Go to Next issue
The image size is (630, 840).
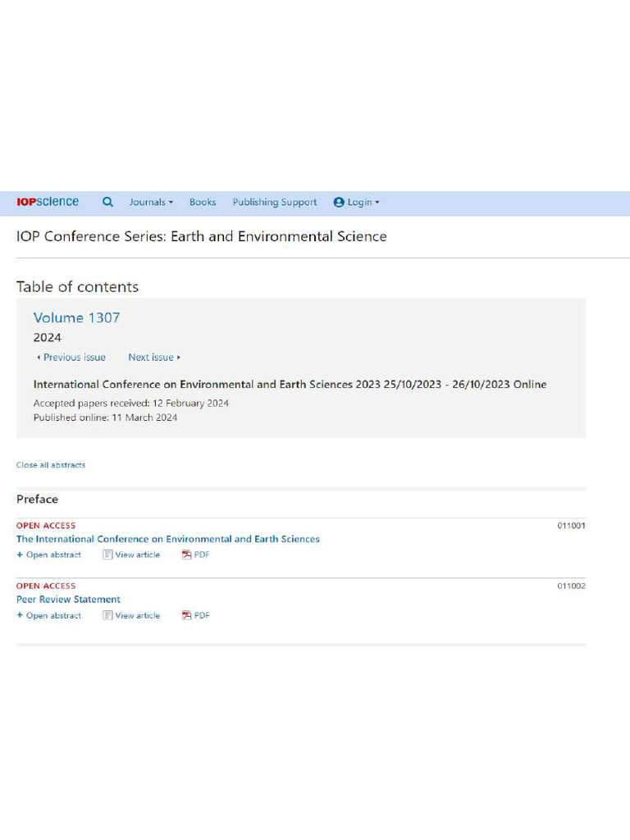153,358
